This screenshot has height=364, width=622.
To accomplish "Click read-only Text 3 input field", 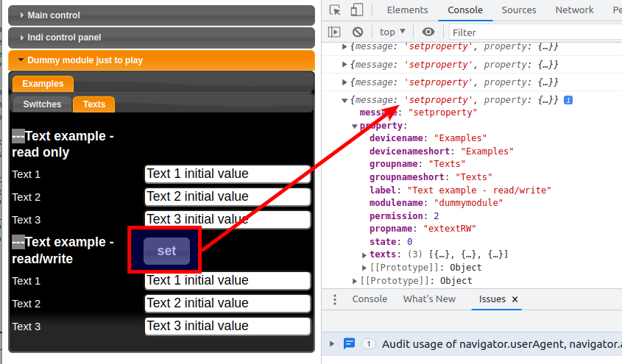I will [227, 219].
